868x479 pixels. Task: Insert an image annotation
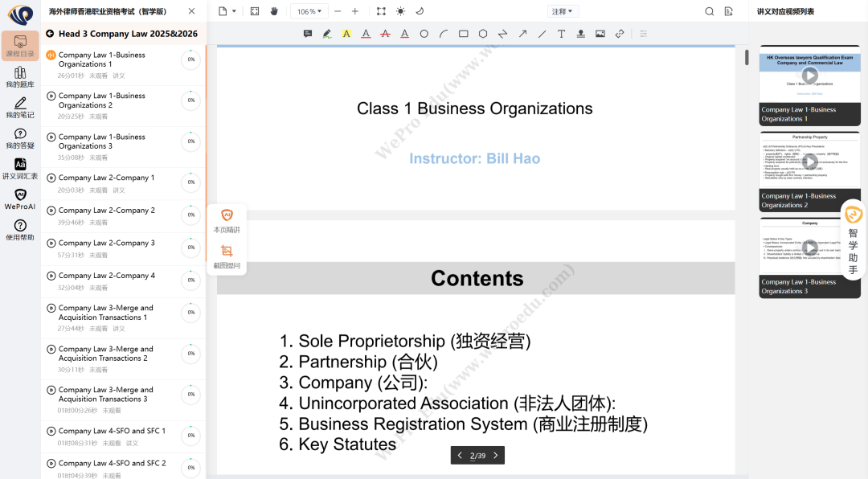tap(600, 34)
